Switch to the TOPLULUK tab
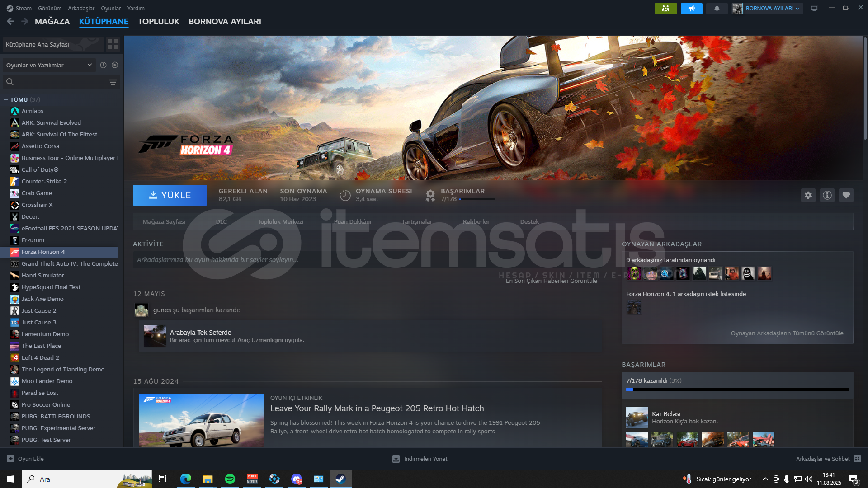 (x=159, y=22)
